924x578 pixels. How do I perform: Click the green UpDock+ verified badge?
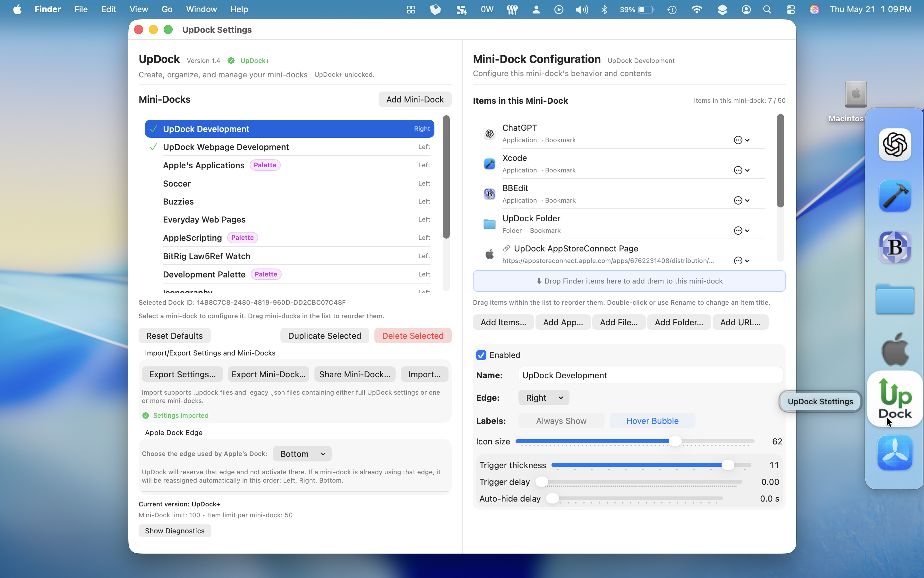[x=231, y=60]
